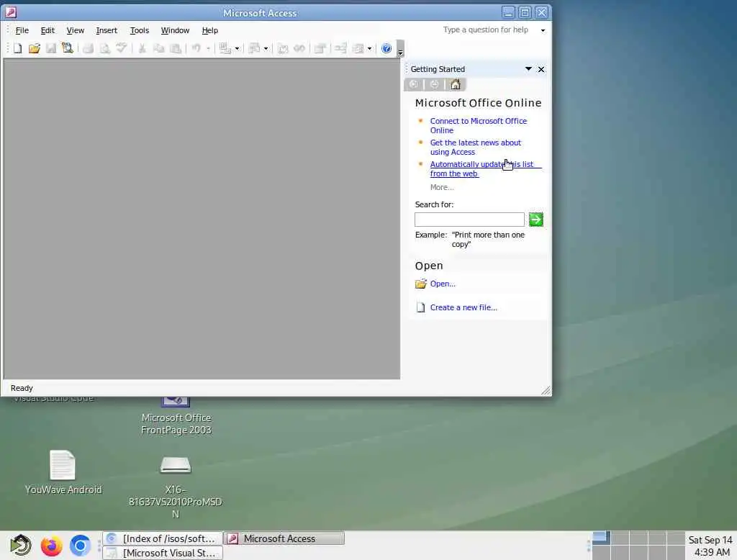Open the File menu
The height and width of the screenshot is (560, 737).
coord(22,30)
